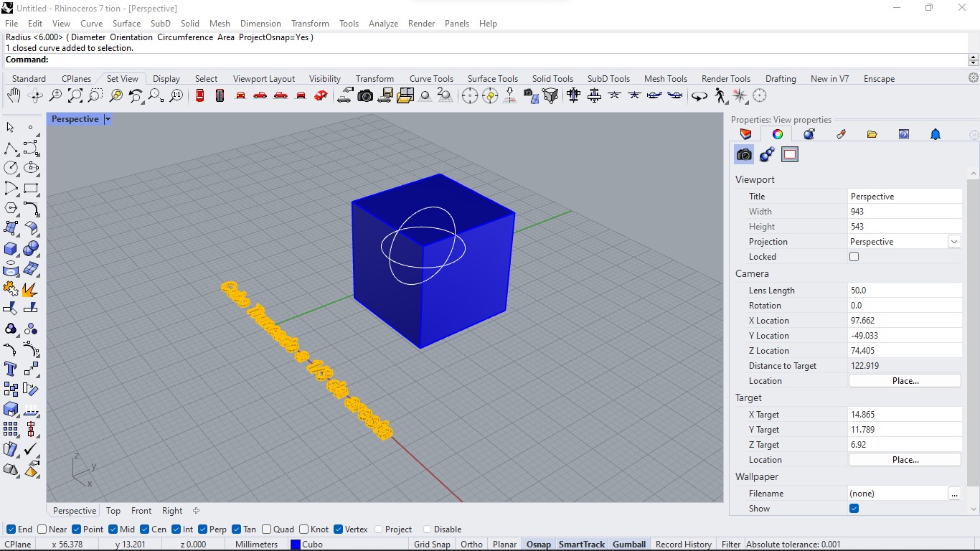The width and height of the screenshot is (980, 551).
Task: Enable the Near osnap checkbox
Action: (x=42, y=529)
